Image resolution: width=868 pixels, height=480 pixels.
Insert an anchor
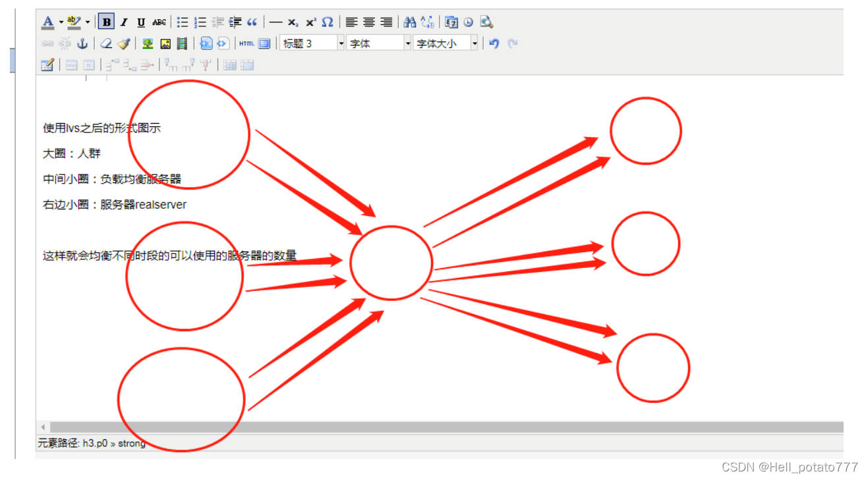[82, 44]
